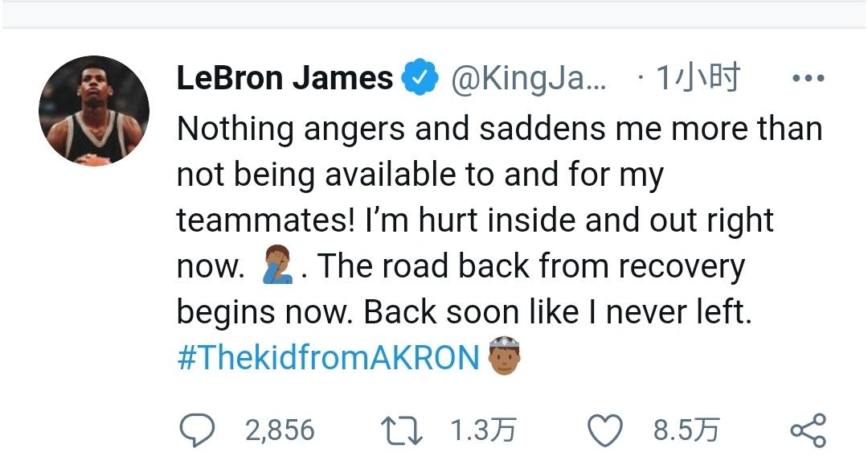Open LeBron James profile picture

pos(94,111)
